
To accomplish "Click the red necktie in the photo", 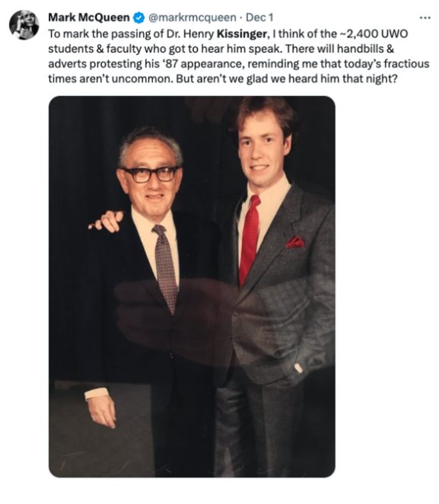I will tap(250, 240).
